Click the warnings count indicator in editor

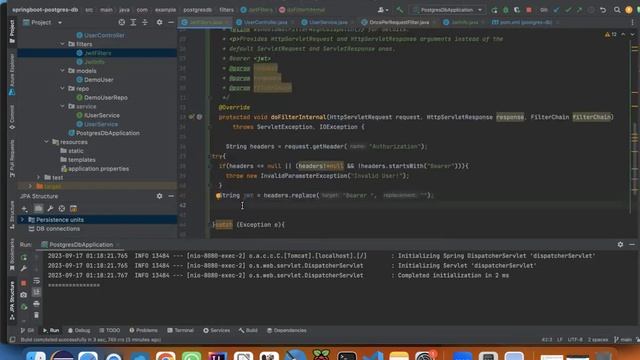tap(611, 34)
